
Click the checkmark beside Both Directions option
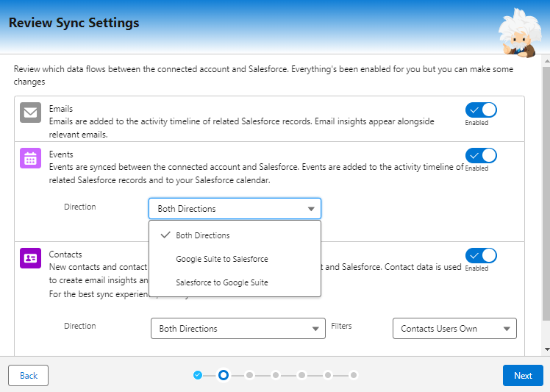pyautogui.click(x=165, y=235)
